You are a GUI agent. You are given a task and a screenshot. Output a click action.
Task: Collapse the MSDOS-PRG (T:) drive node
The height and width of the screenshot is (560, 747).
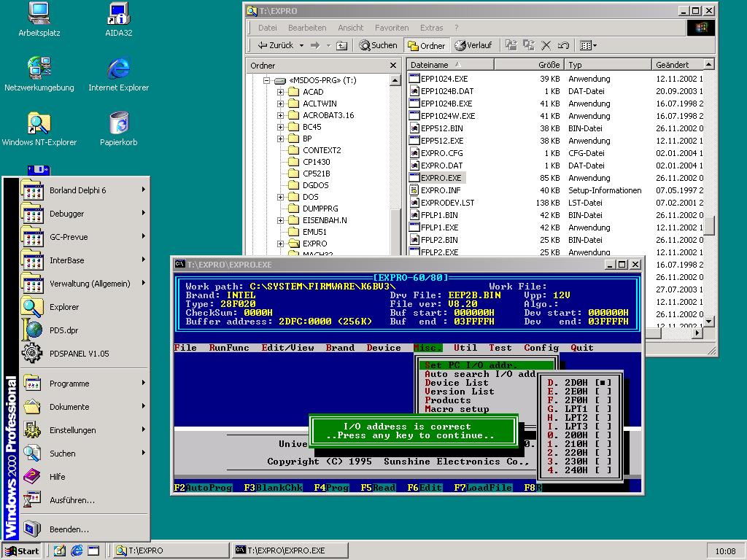tap(267, 80)
